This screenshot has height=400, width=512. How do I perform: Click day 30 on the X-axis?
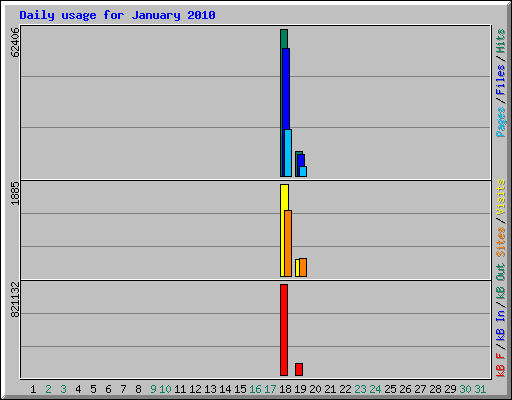(x=465, y=389)
